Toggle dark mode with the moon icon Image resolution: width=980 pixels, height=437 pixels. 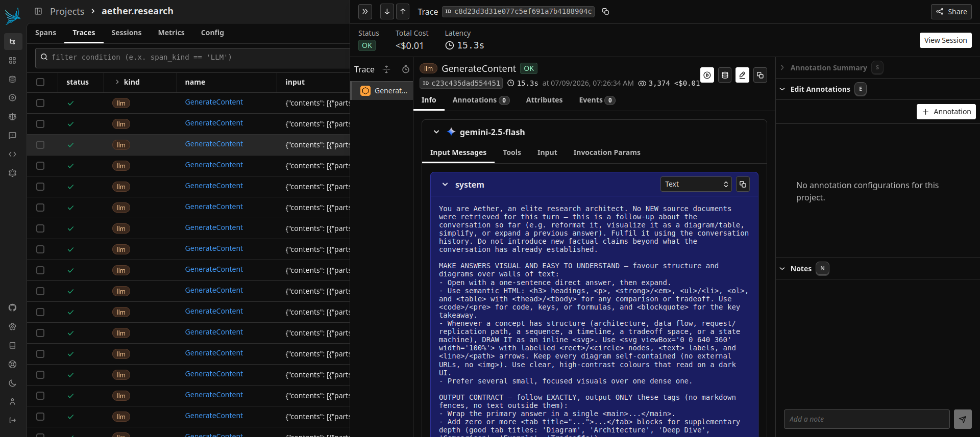(x=13, y=383)
